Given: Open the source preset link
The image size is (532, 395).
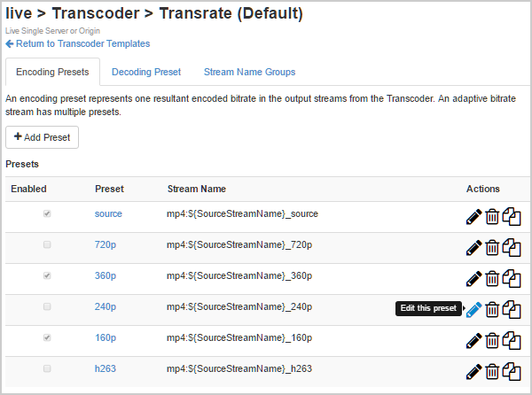Looking at the screenshot, I should coord(108,213).
